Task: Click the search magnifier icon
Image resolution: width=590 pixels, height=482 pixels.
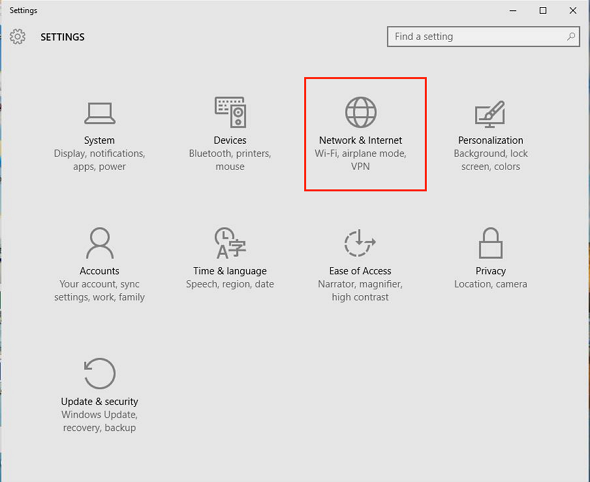Action: [571, 36]
